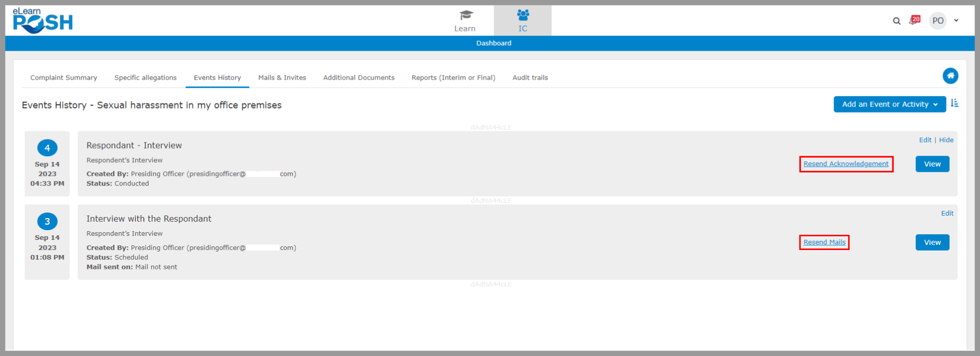980x356 pixels.
Task: Click the event number 4 badge
Action: (x=47, y=148)
